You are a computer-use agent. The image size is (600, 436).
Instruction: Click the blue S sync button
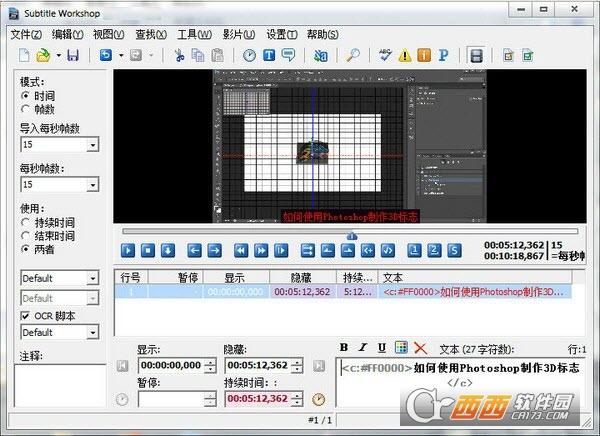click(x=454, y=251)
